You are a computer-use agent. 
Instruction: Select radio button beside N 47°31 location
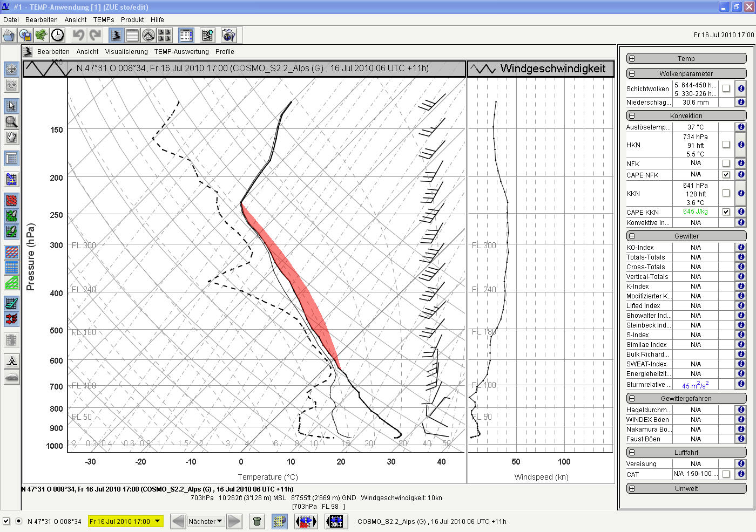pyautogui.click(x=19, y=521)
